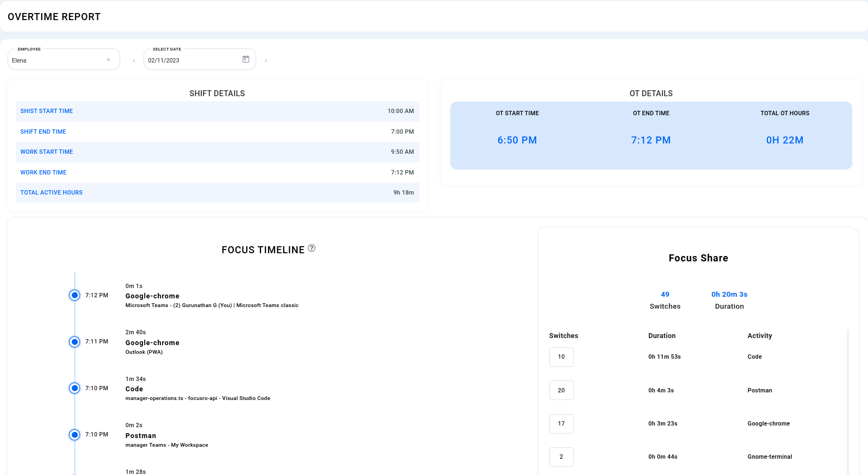The height and width of the screenshot is (475, 868).
Task: Click the 0h 3m 23s Google-chrome duration
Action: pos(663,423)
